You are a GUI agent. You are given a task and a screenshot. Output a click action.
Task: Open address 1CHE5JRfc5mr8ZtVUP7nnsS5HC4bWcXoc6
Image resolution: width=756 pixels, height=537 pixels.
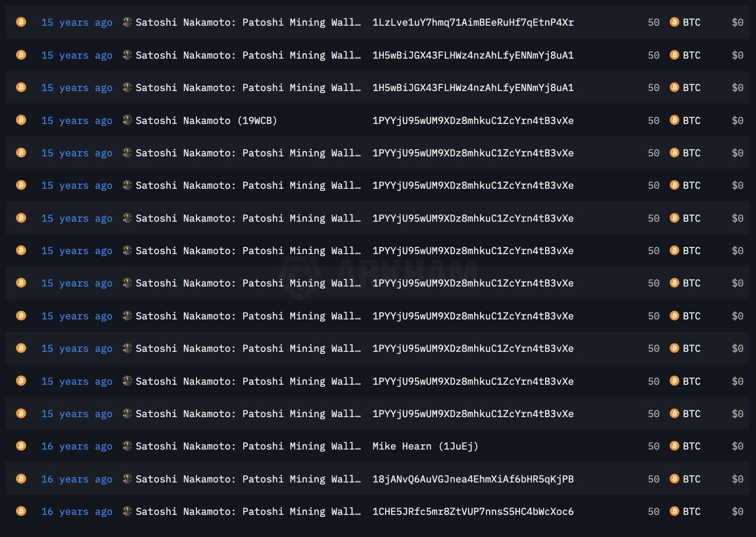473,511
